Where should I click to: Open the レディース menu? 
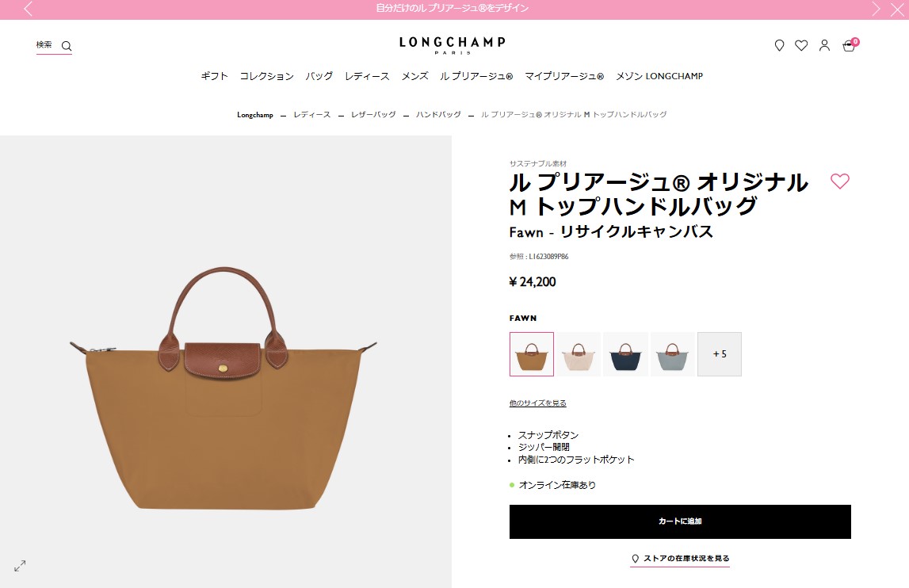tap(367, 76)
